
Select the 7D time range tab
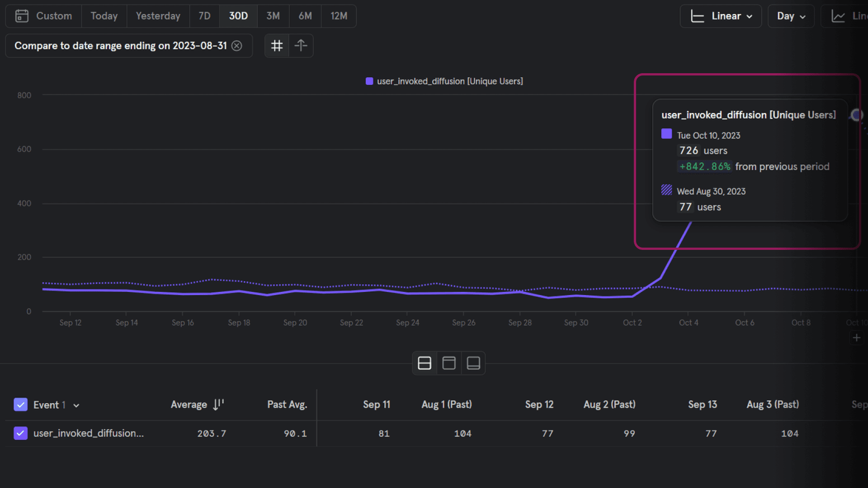[204, 16]
